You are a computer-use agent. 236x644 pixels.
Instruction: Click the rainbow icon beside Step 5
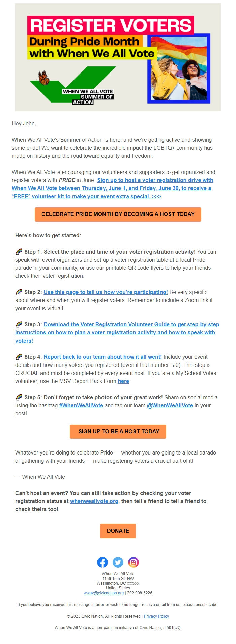19,397
